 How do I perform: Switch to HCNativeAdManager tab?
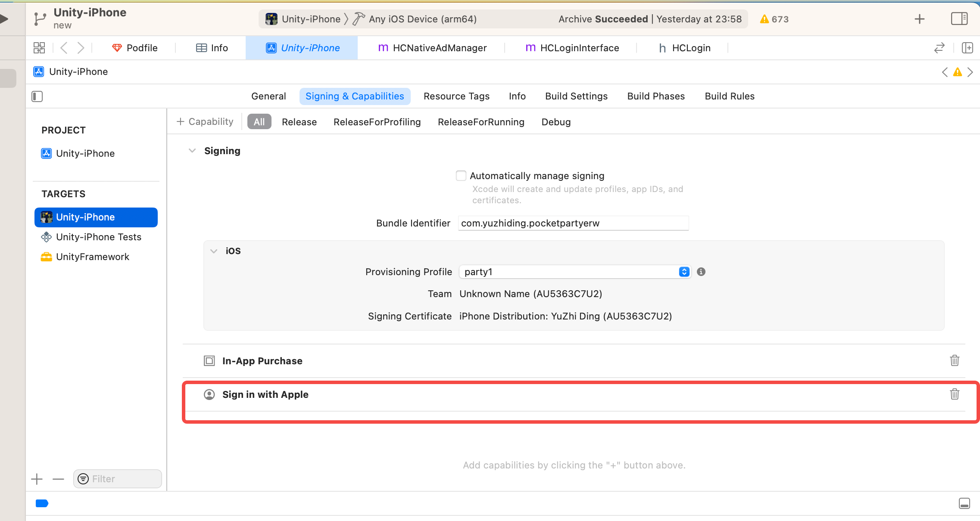pyautogui.click(x=432, y=48)
